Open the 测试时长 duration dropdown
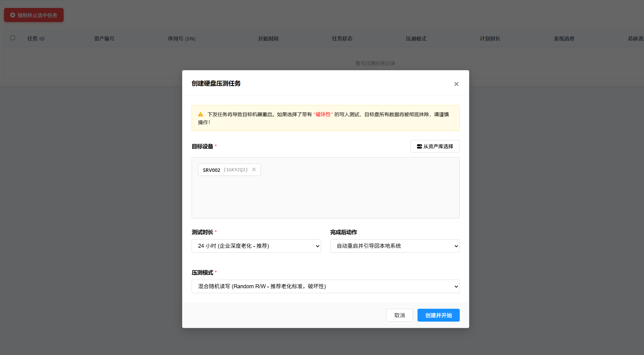 pos(256,246)
